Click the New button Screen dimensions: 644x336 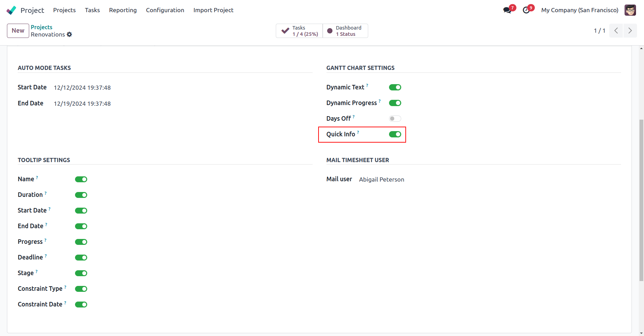[x=18, y=31]
